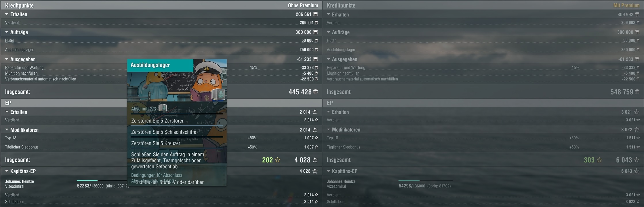
Task: Click the gold star next to 202 free EP
Action: coord(278,159)
